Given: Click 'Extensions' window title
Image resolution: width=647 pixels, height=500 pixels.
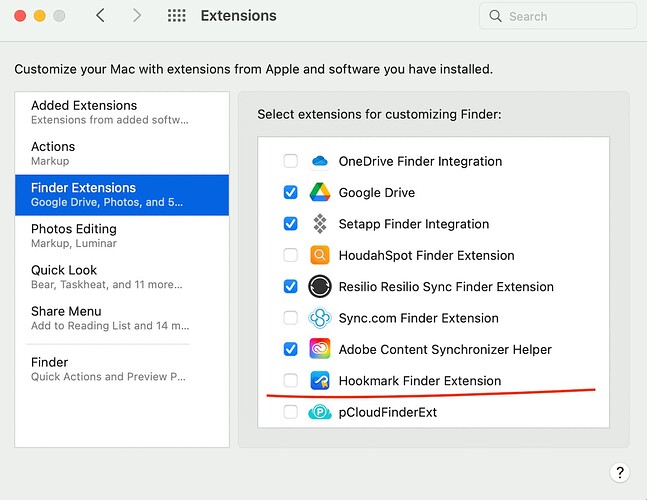Looking at the screenshot, I should point(238,16).
